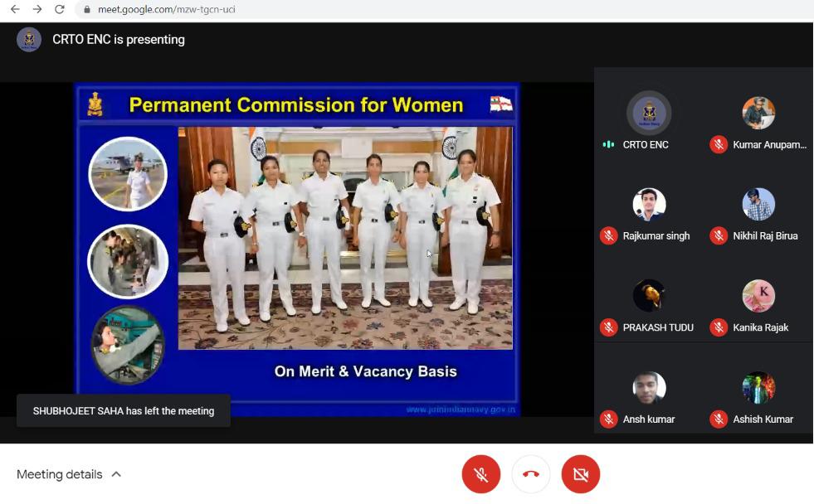This screenshot has height=504, width=814.
Task: Click Ashish Kumar participant avatar
Action: [758, 388]
